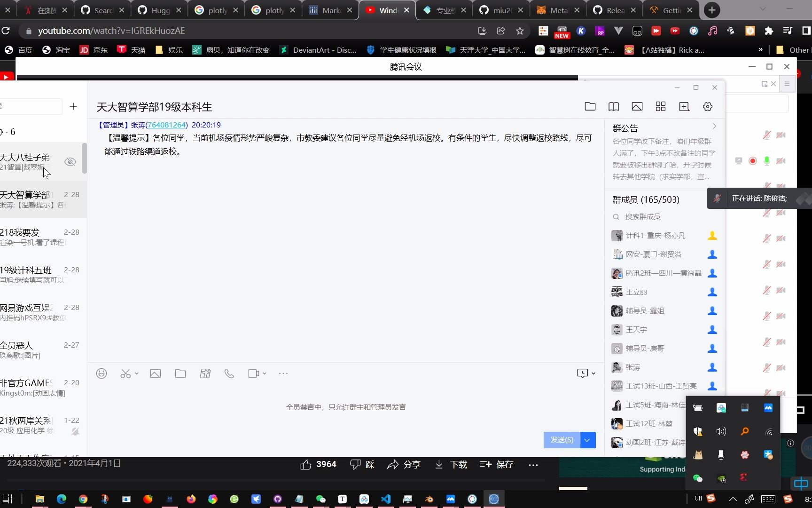Open the emoji picker in QQ chat

pos(101,373)
